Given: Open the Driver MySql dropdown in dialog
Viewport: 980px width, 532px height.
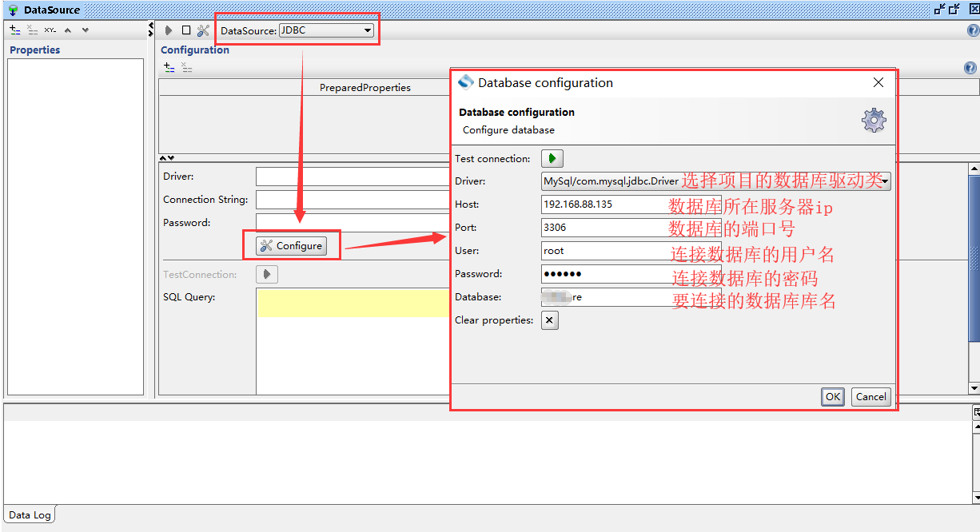Looking at the screenshot, I should [x=885, y=181].
